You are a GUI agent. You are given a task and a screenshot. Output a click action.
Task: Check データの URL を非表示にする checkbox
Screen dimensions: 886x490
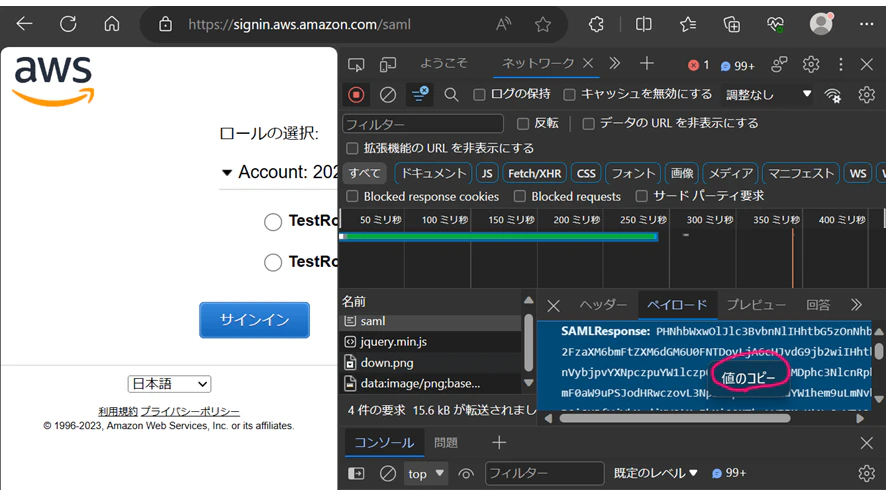point(589,124)
